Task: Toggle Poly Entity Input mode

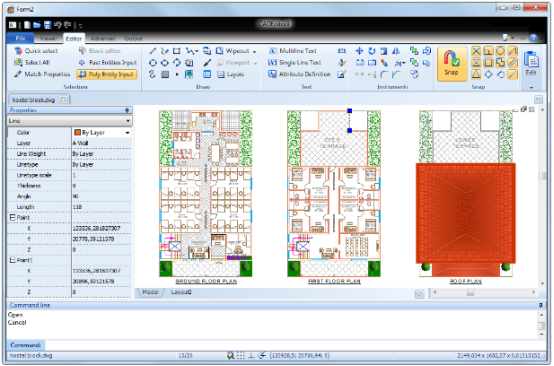Action: pos(107,74)
